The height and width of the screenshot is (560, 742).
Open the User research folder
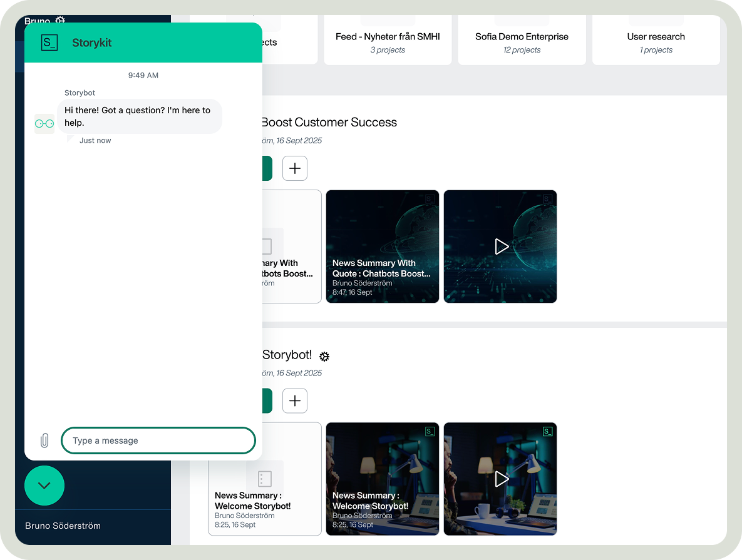pos(656,40)
